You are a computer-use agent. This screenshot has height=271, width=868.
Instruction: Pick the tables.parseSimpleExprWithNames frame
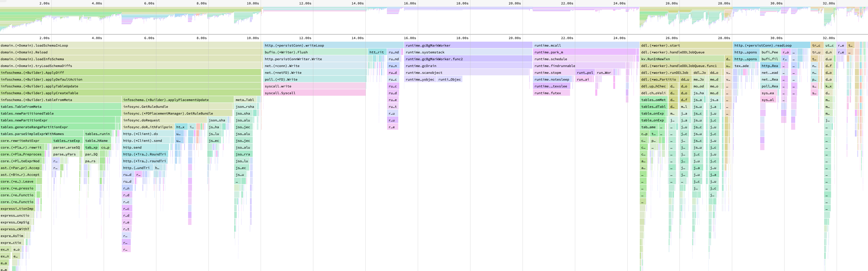41,134
